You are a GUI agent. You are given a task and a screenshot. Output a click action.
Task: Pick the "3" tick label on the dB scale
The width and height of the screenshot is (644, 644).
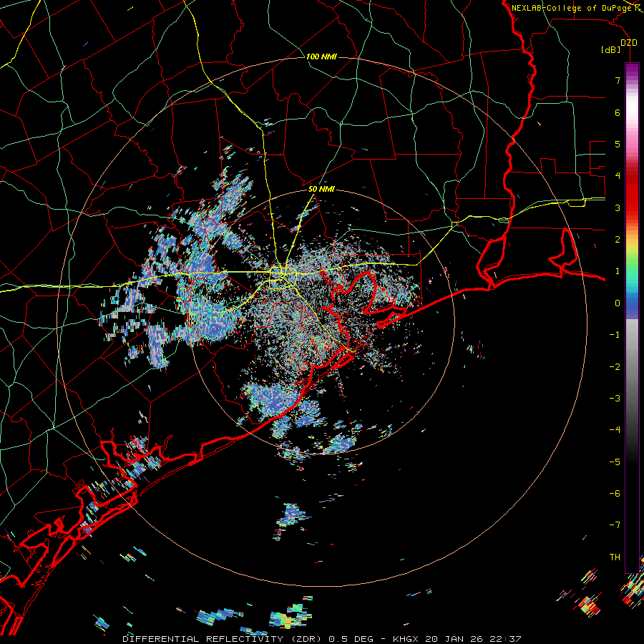pyautogui.click(x=618, y=208)
